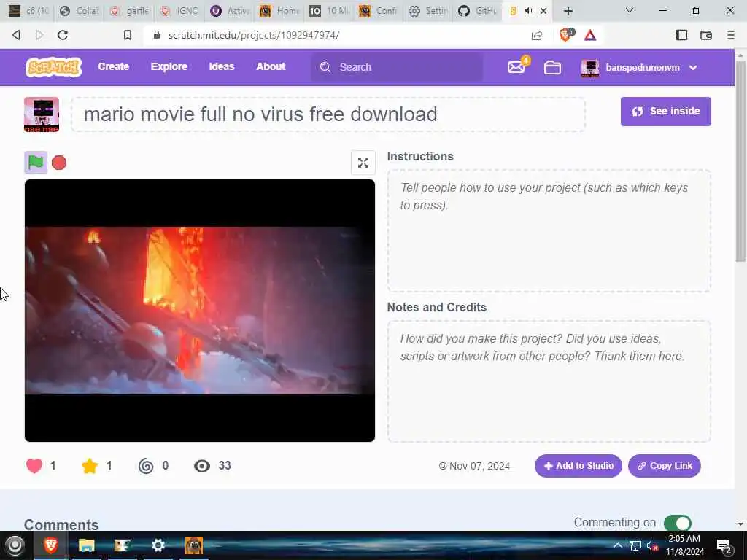
Task: Click the Add to Studio button
Action: pyautogui.click(x=578, y=466)
